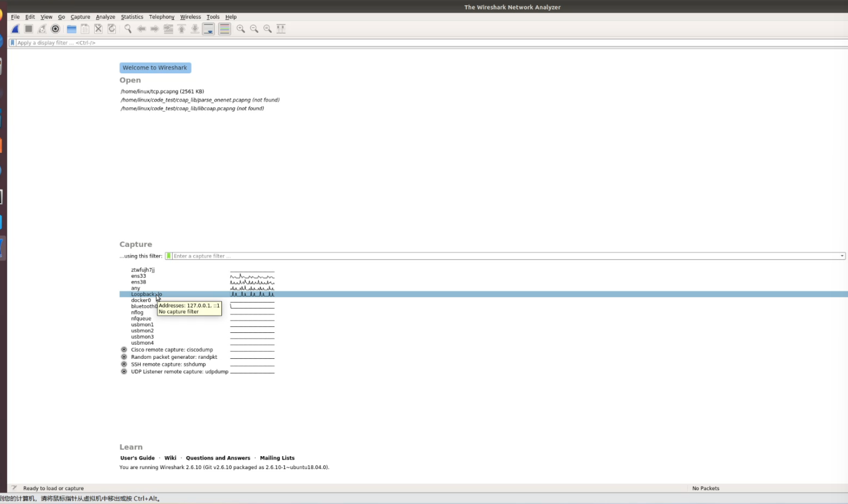This screenshot has width=848, height=504.
Task: Select the any interface
Action: [135, 288]
